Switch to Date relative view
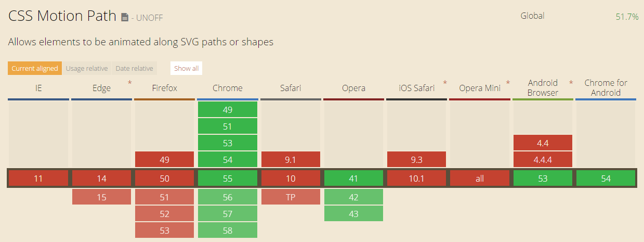The image size is (644, 242). pyautogui.click(x=134, y=68)
